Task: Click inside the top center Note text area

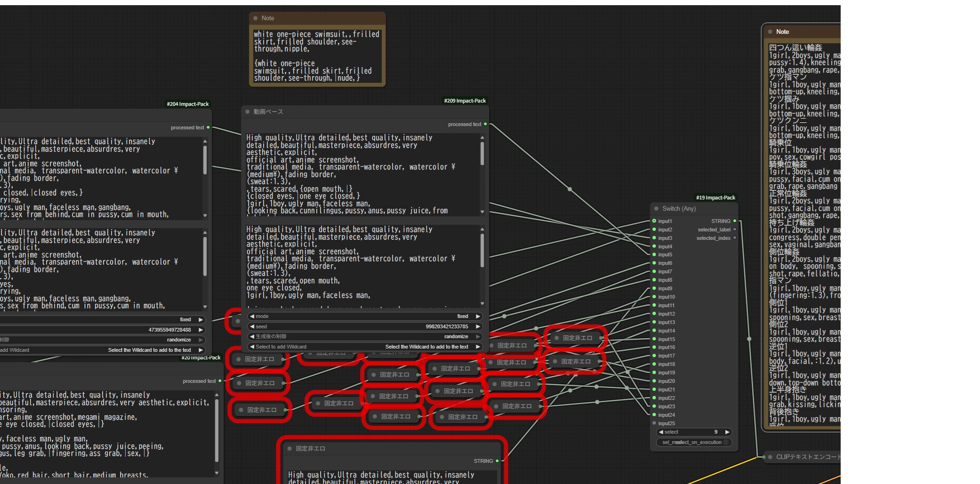Action: click(x=317, y=56)
